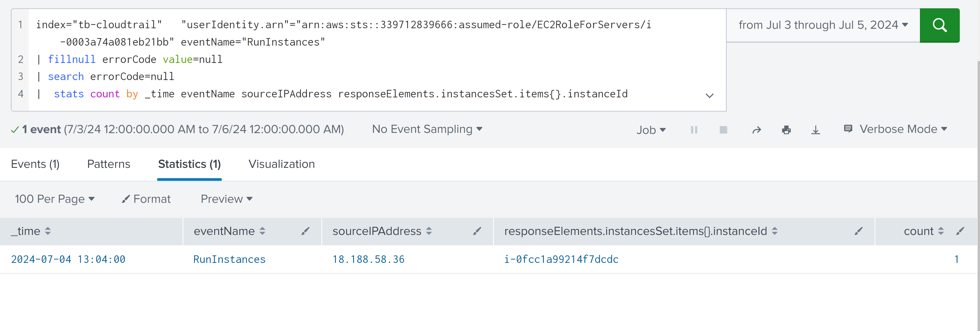Click the pencil icon on the count column
Screen dimensions: 980x331
(960, 231)
